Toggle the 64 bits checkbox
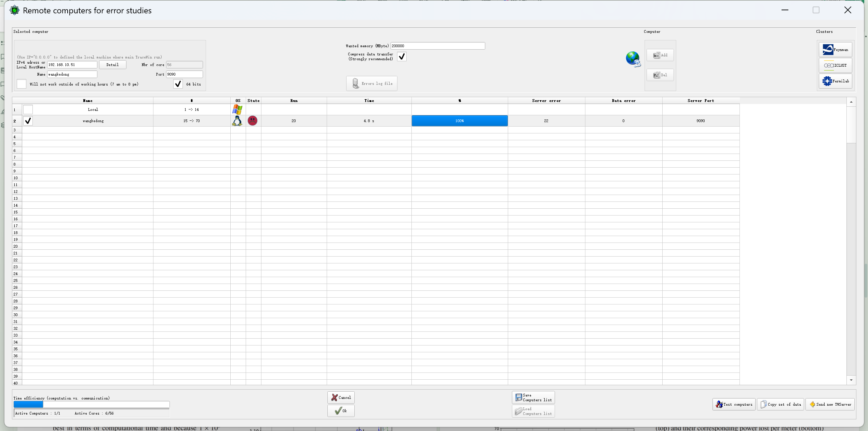The height and width of the screenshot is (431, 868). coord(178,84)
